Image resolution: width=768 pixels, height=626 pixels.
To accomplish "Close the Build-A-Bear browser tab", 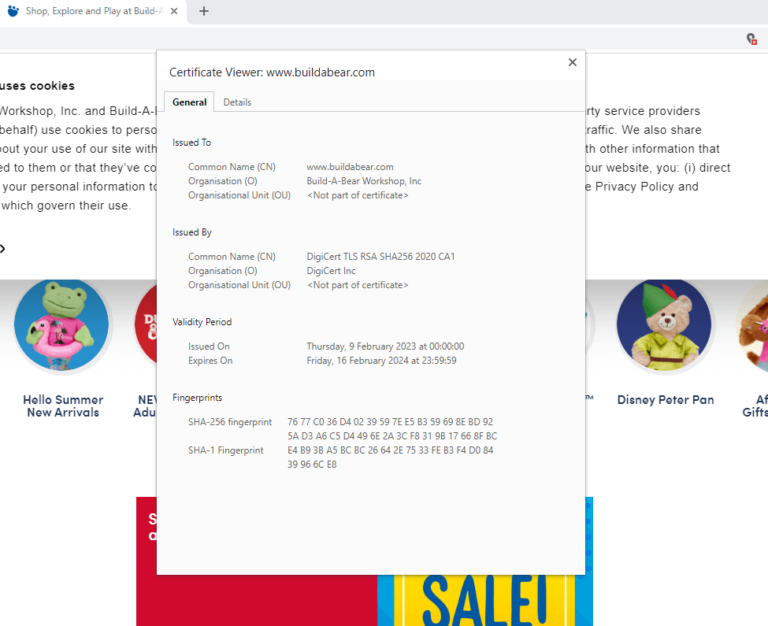I will 174,11.
